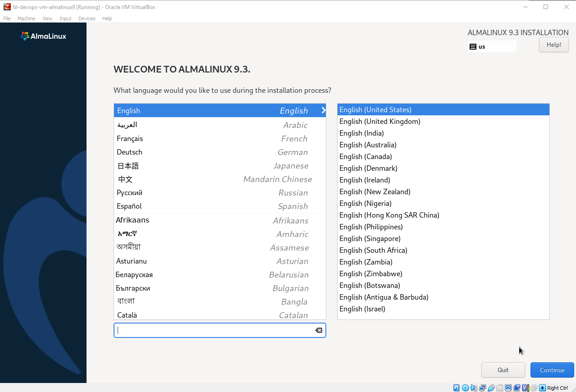Select English (United Kingdom) locale
The width and height of the screenshot is (576, 392).
click(x=443, y=121)
